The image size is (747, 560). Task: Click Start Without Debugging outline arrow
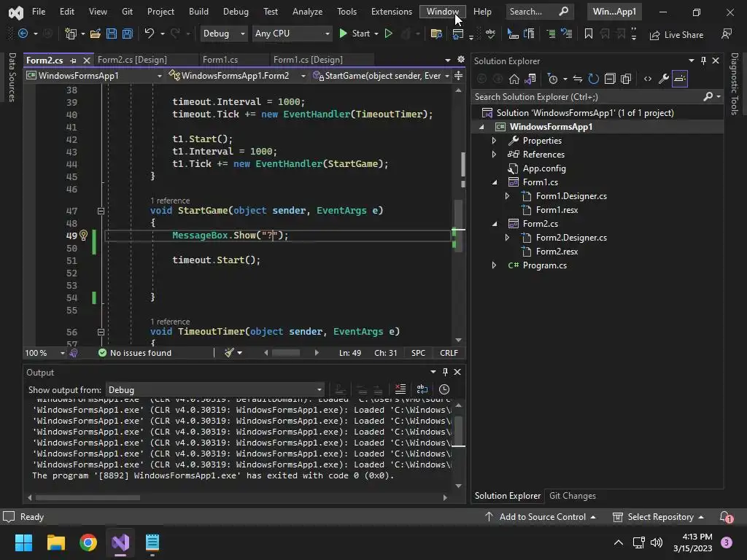(x=388, y=34)
